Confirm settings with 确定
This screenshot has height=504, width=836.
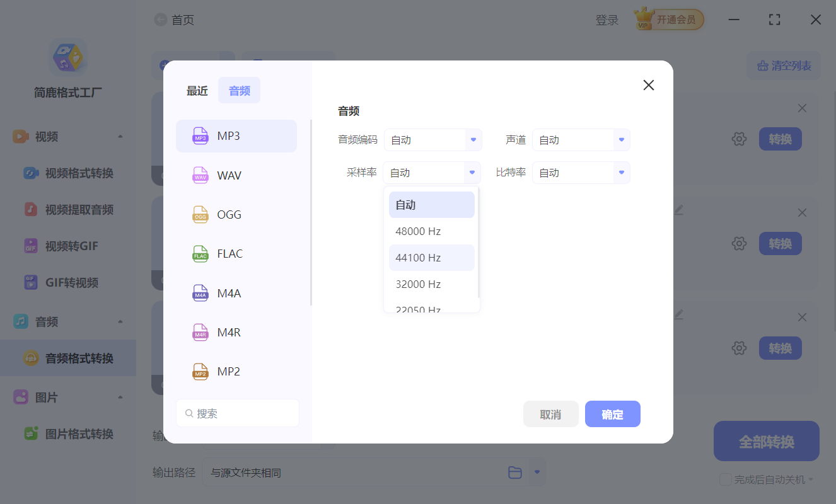click(x=613, y=414)
